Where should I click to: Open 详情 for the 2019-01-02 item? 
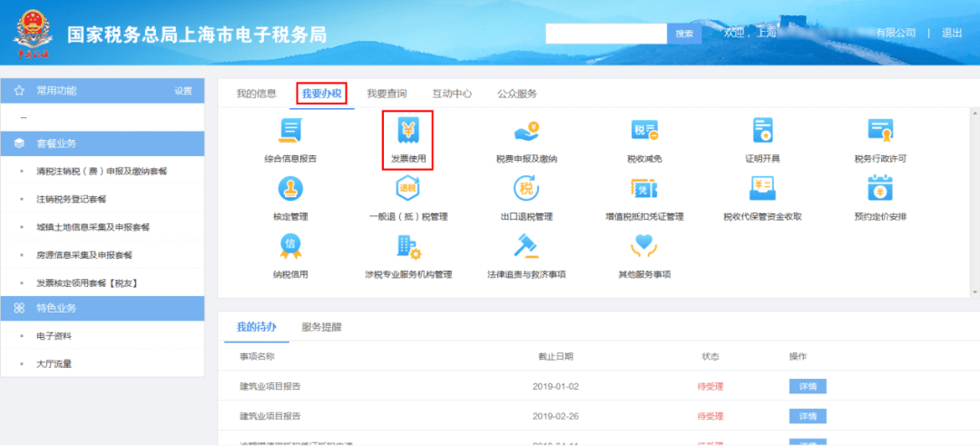pos(808,386)
